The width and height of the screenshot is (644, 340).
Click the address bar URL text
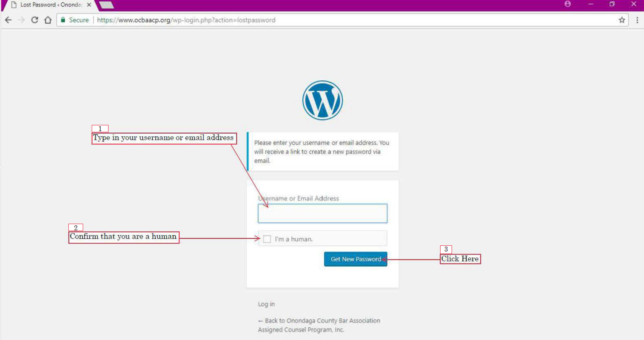point(186,20)
